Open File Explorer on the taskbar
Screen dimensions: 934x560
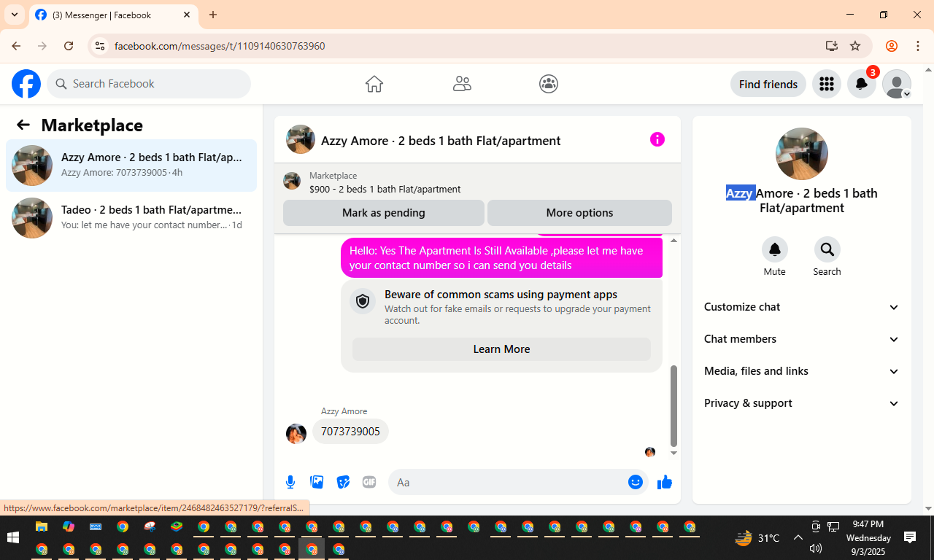(42, 526)
